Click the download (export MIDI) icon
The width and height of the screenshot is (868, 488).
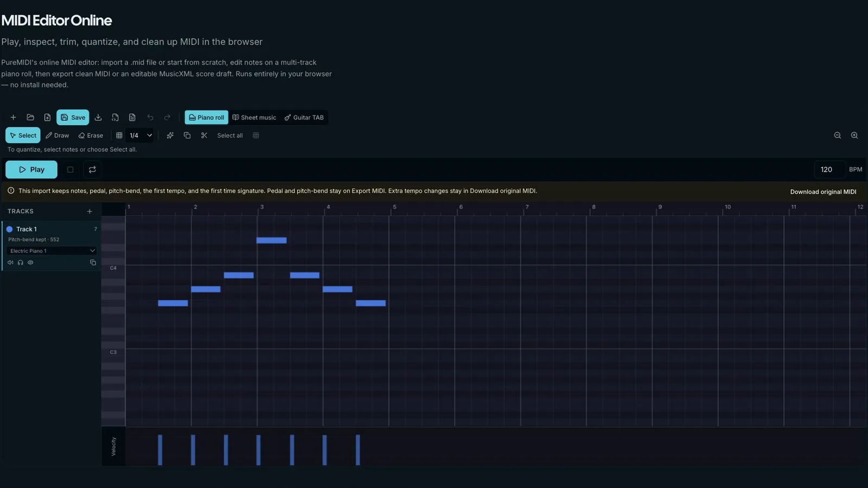(x=98, y=117)
